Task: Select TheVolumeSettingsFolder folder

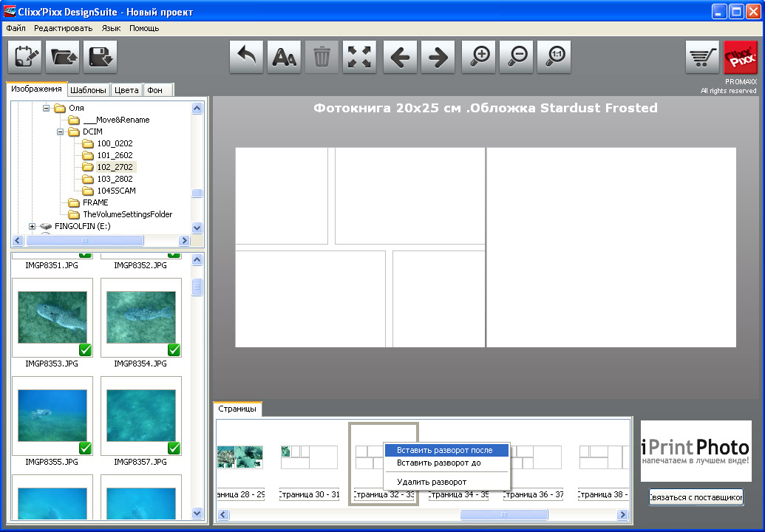Action: click(x=127, y=214)
